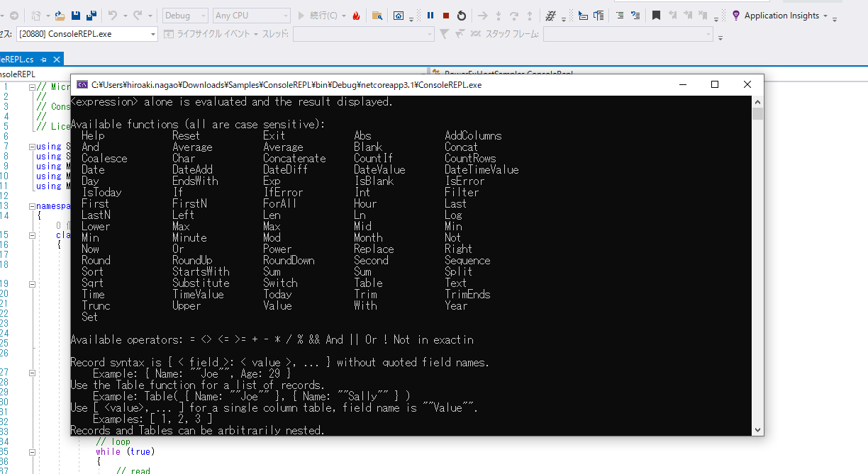
Task: Close the ConsoleREPL.cs tab
Action: pyautogui.click(x=56, y=60)
